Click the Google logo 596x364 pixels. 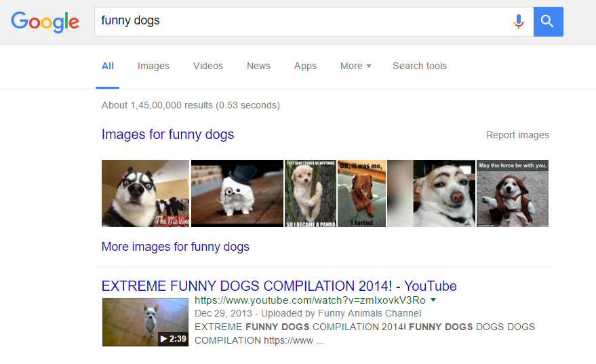(45, 22)
